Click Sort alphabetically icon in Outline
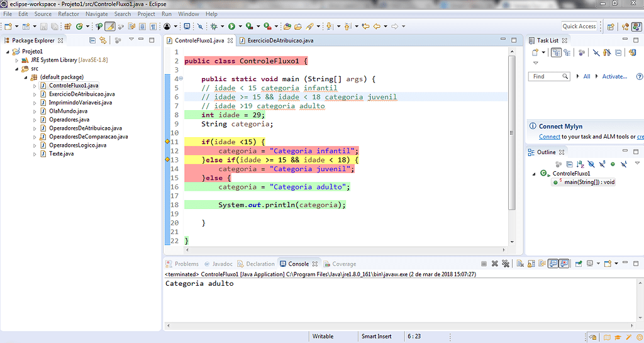The width and height of the screenshot is (644, 343). 581,164
